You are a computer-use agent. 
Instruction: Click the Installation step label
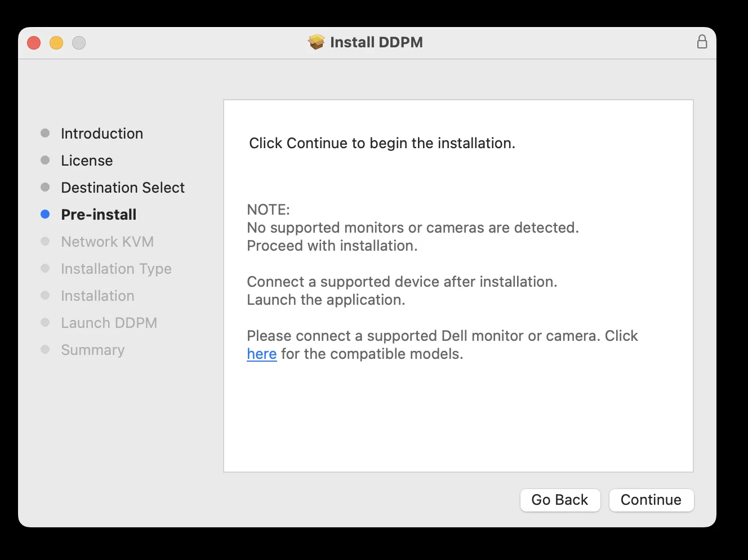tap(97, 296)
